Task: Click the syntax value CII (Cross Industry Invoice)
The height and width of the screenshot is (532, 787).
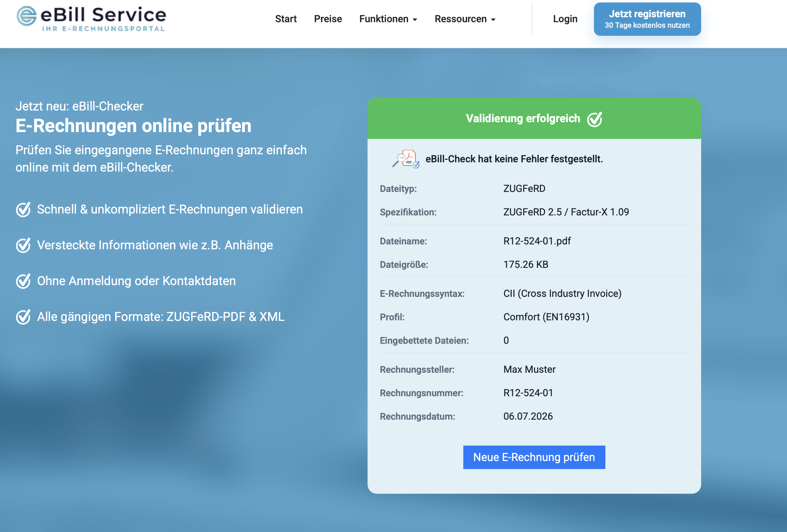Action: [x=562, y=293]
